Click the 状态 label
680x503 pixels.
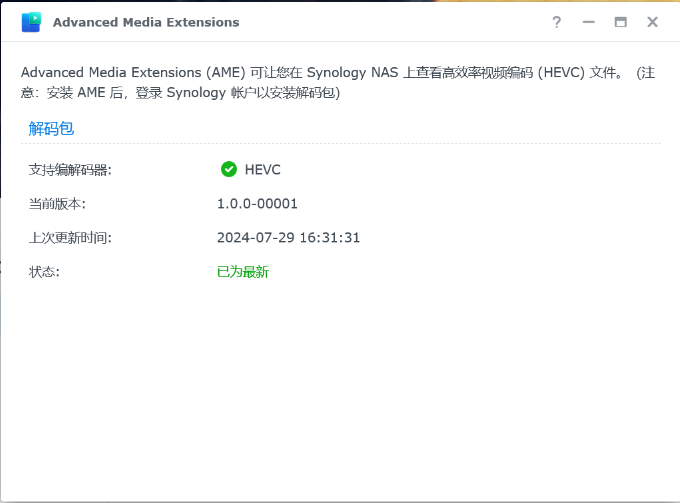[45, 272]
